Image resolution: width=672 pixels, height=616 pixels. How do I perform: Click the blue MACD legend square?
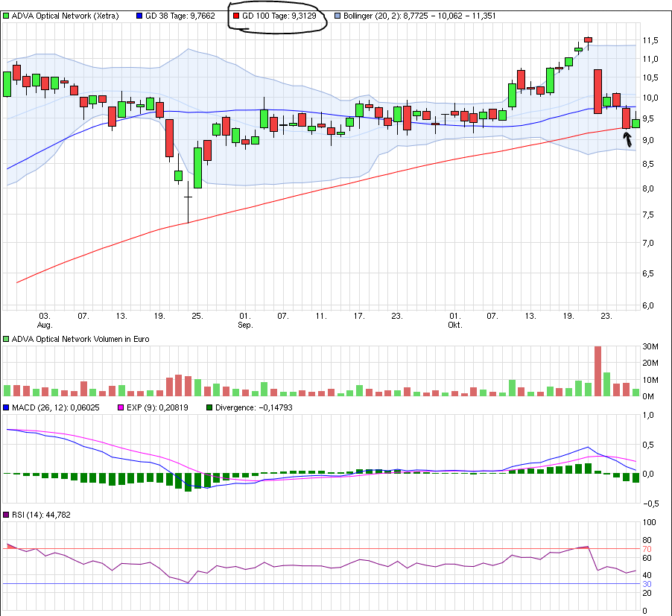click(x=6, y=407)
